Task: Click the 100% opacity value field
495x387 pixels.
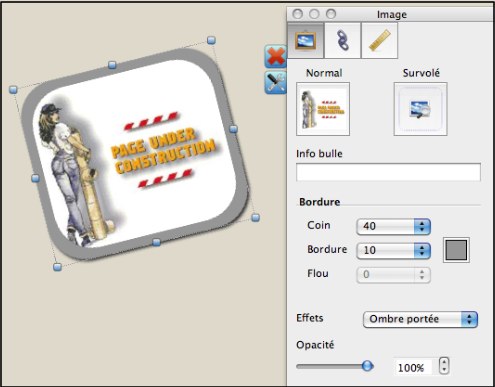Action: click(x=413, y=367)
